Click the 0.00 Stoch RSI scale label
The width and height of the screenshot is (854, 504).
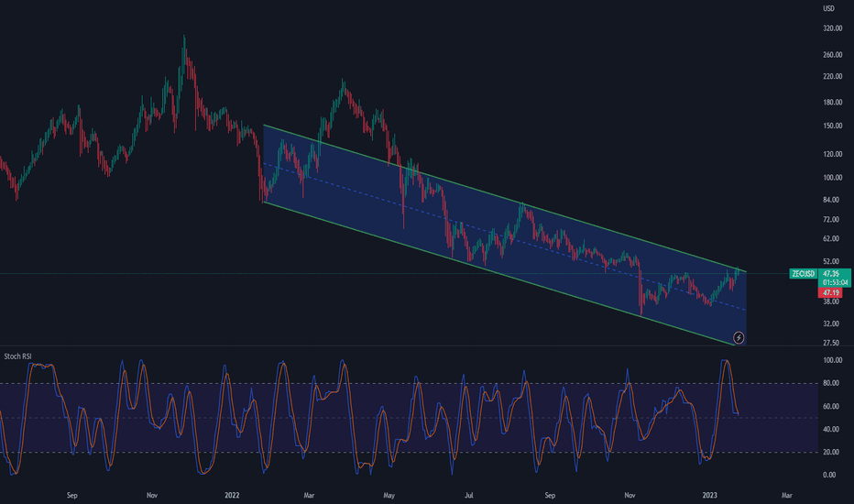click(829, 475)
